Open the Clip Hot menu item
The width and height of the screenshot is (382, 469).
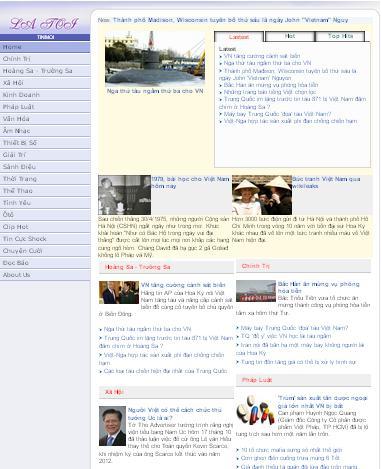pyautogui.click(x=45, y=227)
